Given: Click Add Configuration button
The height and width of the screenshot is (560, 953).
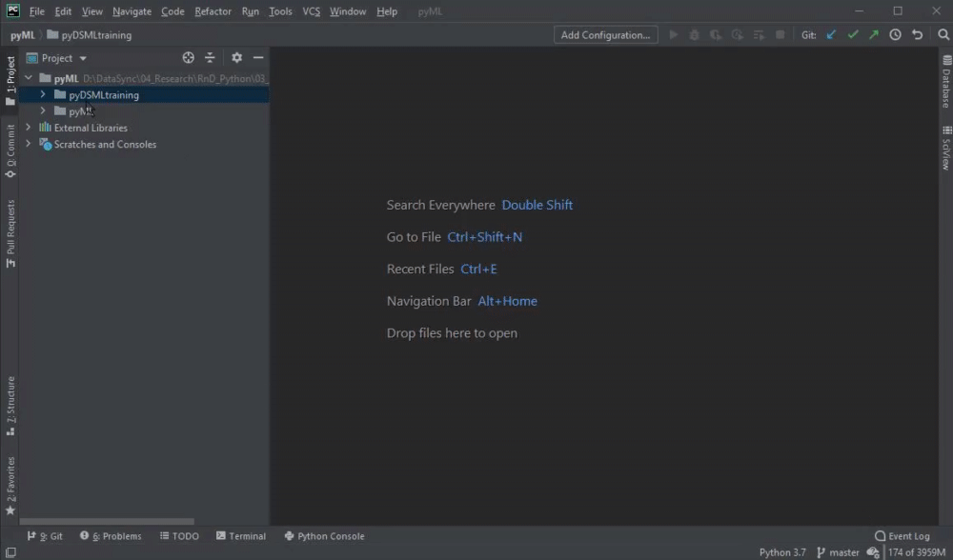Looking at the screenshot, I should (x=605, y=34).
